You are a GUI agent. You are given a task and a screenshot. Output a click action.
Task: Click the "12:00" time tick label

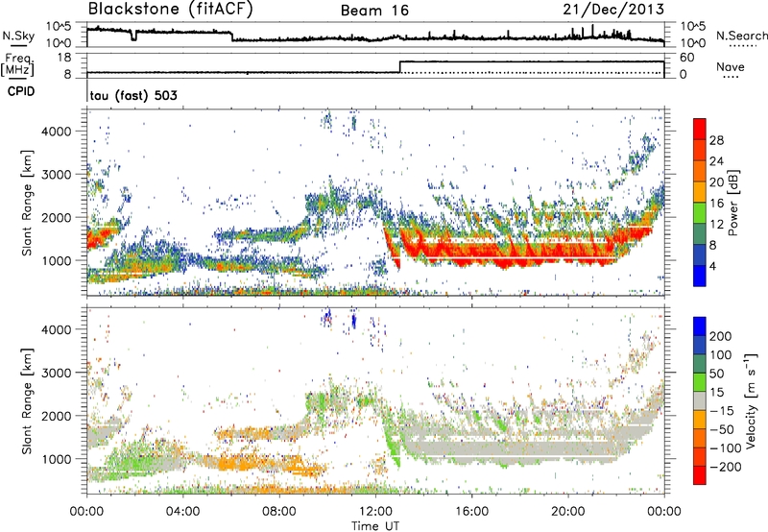(x=375, y=512)
